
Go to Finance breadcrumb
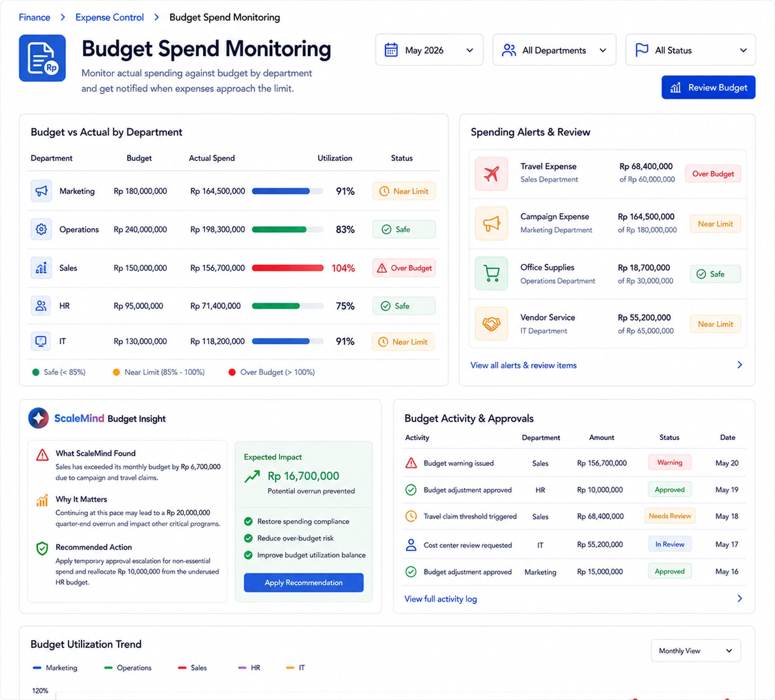(35, 17)
